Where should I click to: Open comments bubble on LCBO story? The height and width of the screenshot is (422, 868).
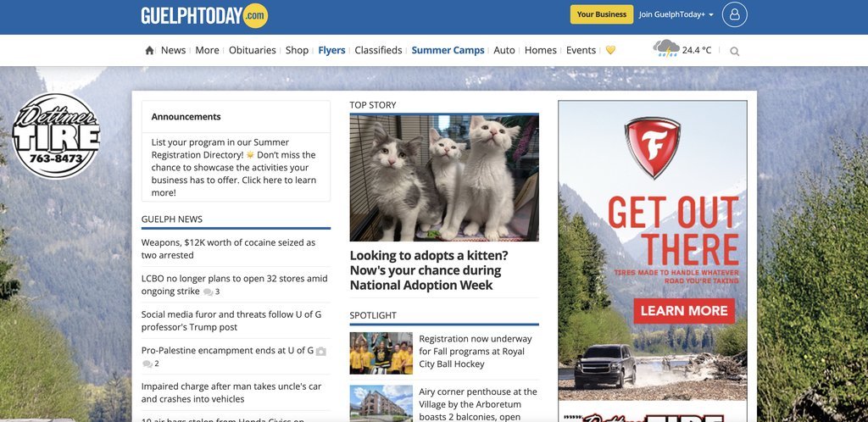[209, 292]
